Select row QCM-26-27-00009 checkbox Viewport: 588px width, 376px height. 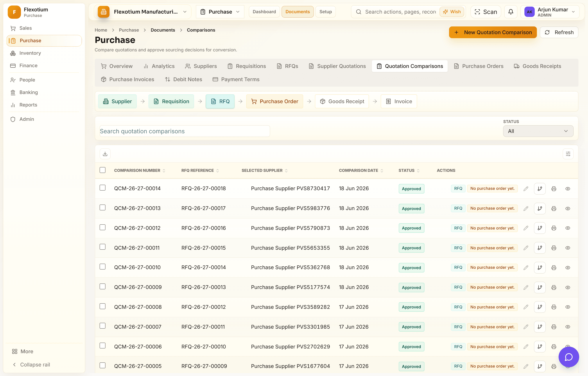click(103, 286)
